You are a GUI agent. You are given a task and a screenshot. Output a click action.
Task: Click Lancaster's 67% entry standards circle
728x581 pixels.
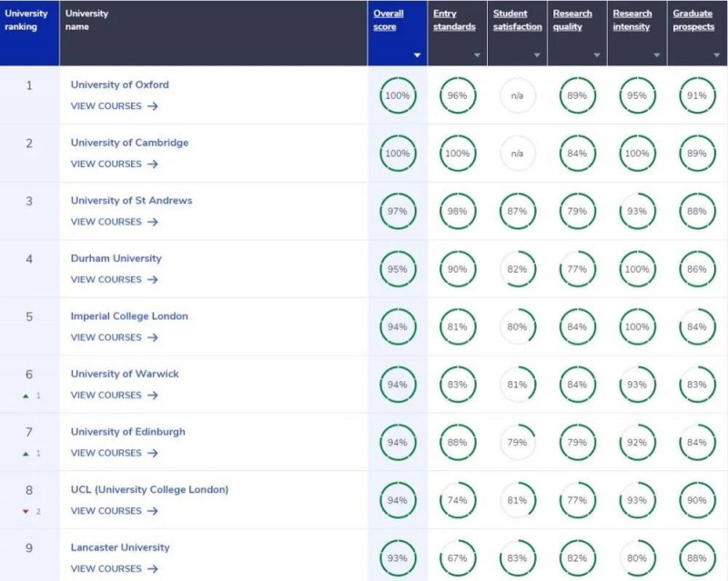(x=458, y=557)
